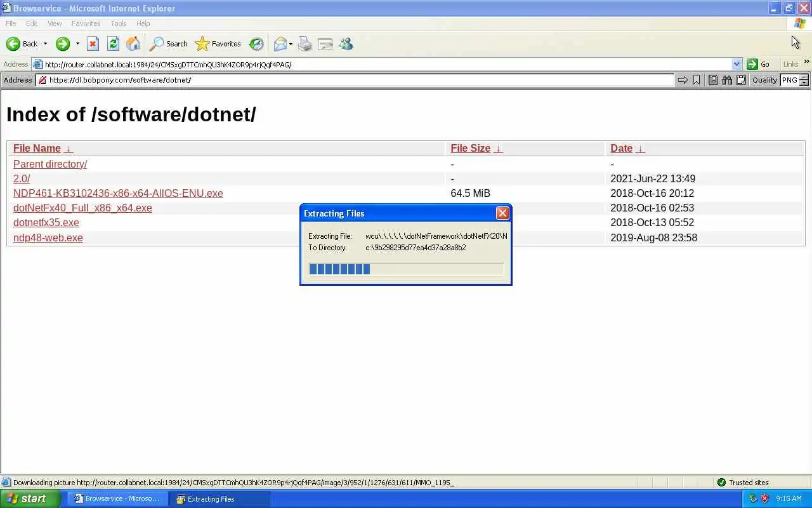812x508 pixels.
Task: Click the date 2018-Oct-16 20:12
Action: (x=652, y=193)
